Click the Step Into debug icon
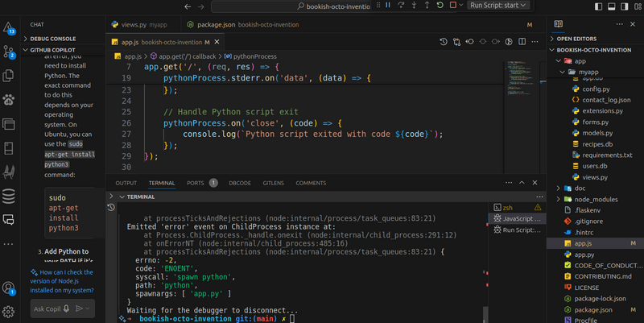Image resolution: width=644 pixels, height=323 pixels. coord(414,6)
